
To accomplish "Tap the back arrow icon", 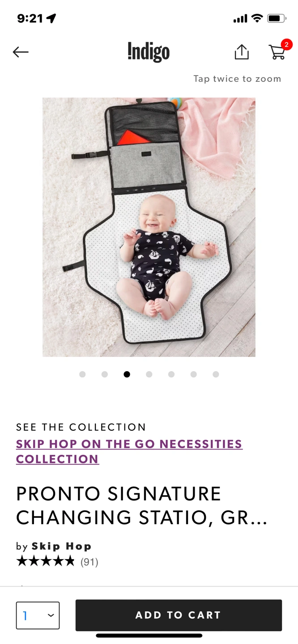I will [x=21, y=52].
